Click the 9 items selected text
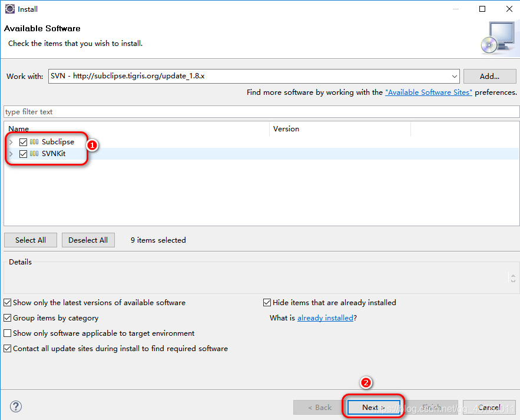The width and height of the screenshot is (520, 420). pyautogui.click(x=158, y=240)
